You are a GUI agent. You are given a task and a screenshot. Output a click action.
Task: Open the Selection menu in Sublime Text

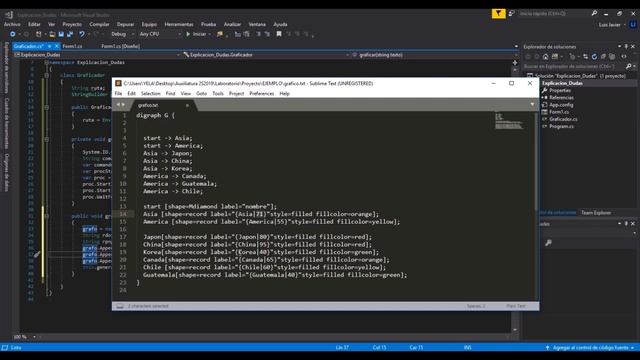151,93
